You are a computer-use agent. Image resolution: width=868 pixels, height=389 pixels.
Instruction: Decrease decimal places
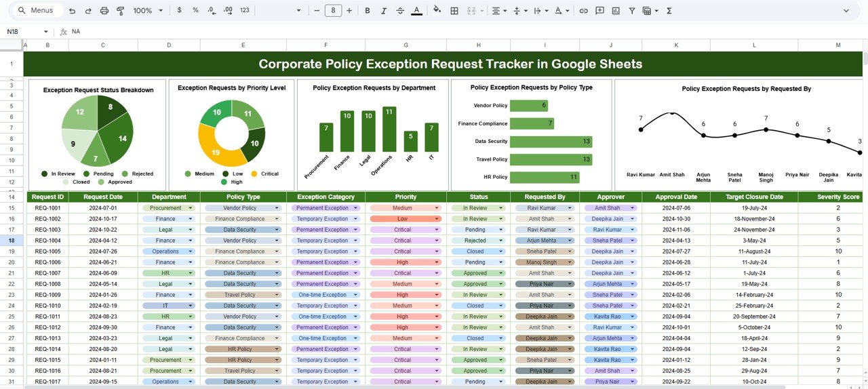tap(212, 11)
